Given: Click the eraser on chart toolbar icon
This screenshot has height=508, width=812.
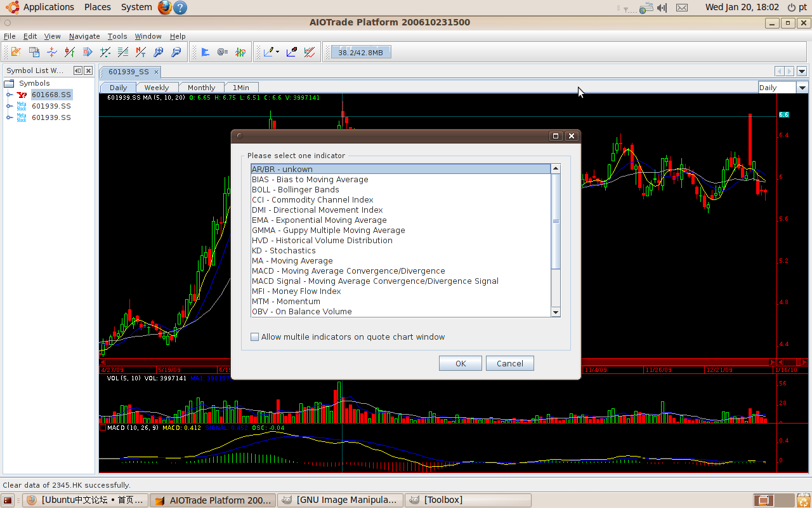Looking at the screenshot, I should click(292, 52).
